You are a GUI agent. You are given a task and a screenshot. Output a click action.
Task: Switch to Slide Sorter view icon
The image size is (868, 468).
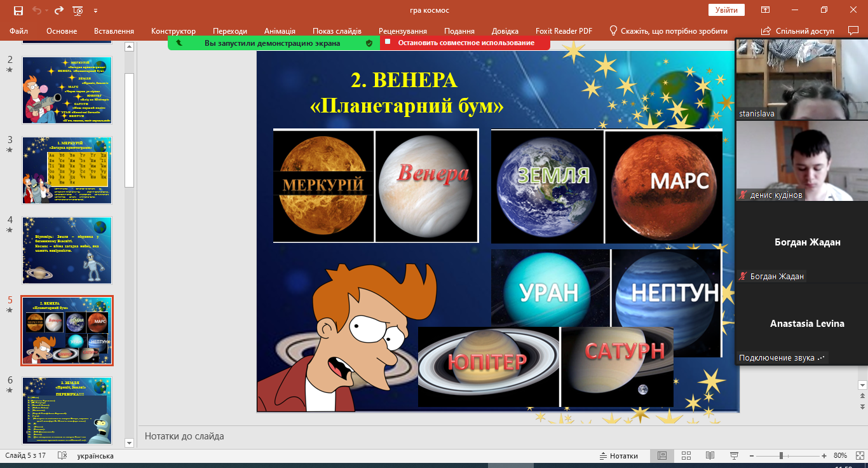[686, 456]
